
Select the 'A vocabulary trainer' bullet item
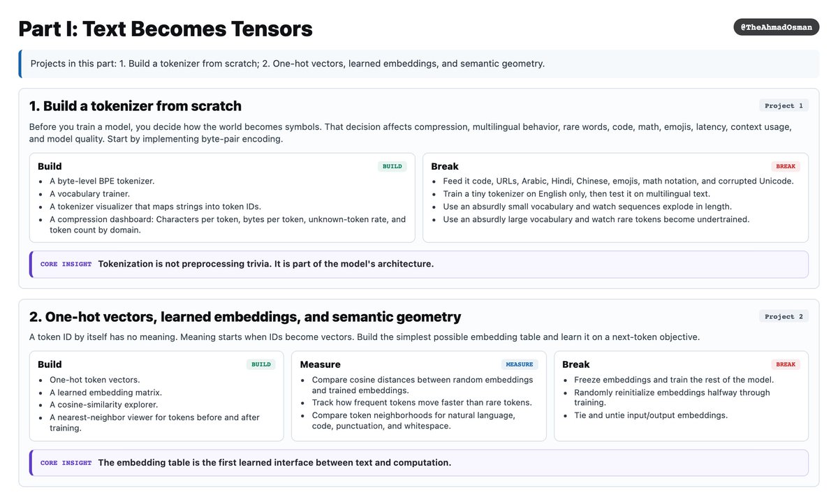tap(89, 194)
